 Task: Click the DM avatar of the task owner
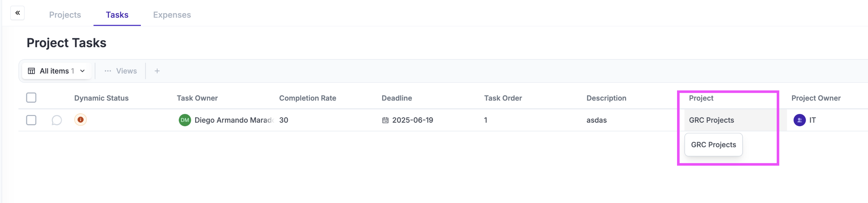pyautogui.click(x=185, y=120)
